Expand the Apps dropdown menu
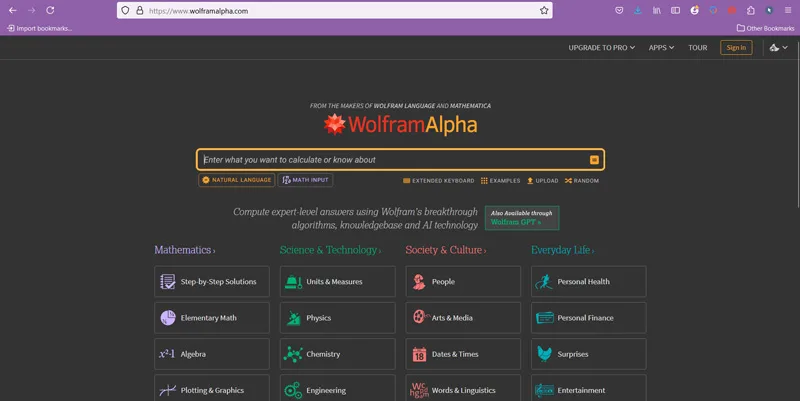This screenshot has width=800, height=401. [x=661, y=47]
